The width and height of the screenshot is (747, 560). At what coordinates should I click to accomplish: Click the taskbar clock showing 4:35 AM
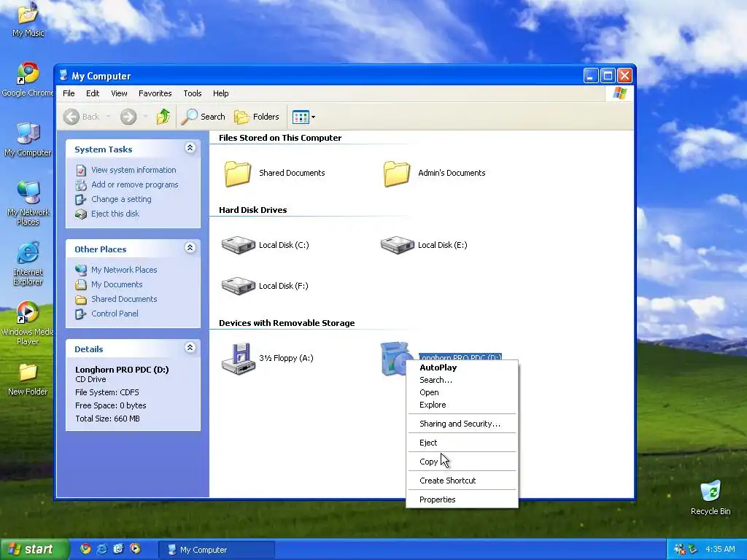[720, 550]
